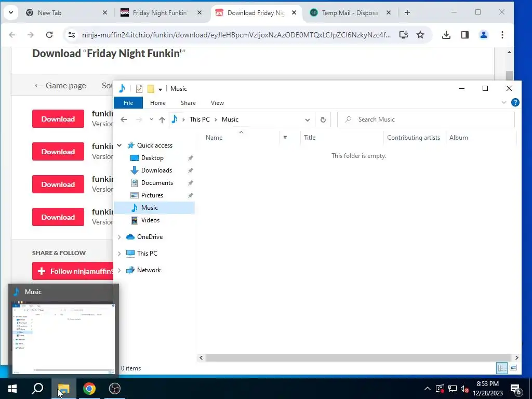Click the horizontal scrollbar in Explorer

[x=358, y=357]
